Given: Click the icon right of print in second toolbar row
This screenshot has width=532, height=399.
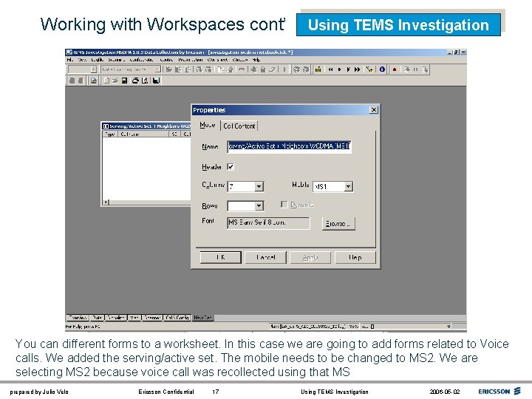Looking at the screenshot, I should tap(145, 81).
